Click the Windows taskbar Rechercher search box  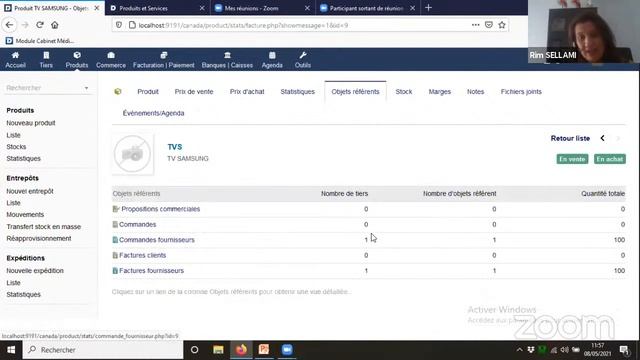coord(103,350)
